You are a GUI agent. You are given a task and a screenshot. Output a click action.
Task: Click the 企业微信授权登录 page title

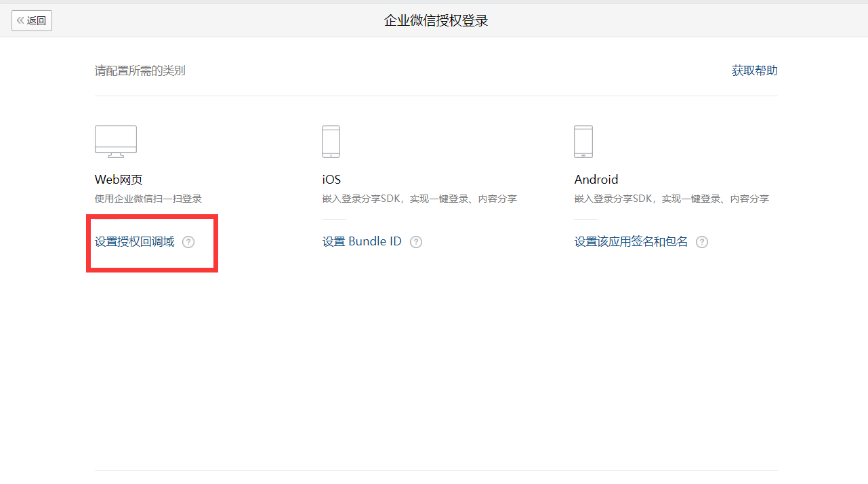tap(436, 20)
